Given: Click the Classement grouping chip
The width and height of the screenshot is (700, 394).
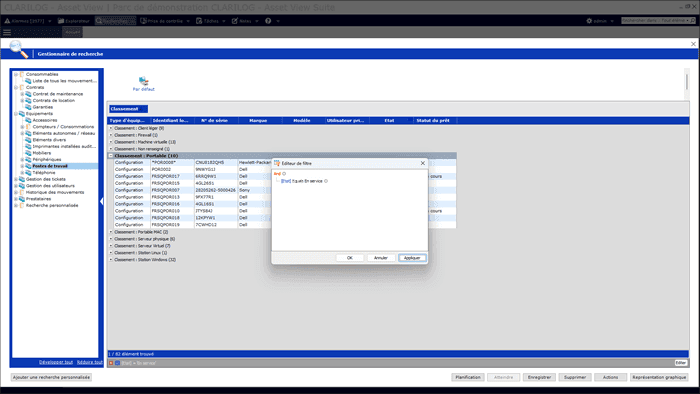Looking at the screenshot, I should point(128,109).
